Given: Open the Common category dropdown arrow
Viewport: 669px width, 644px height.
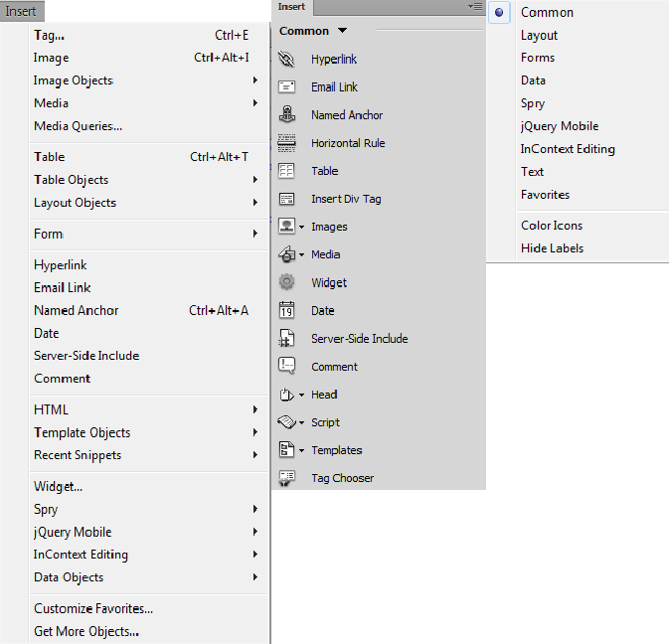Looking at the screenshot, I should tap(342, 32).
